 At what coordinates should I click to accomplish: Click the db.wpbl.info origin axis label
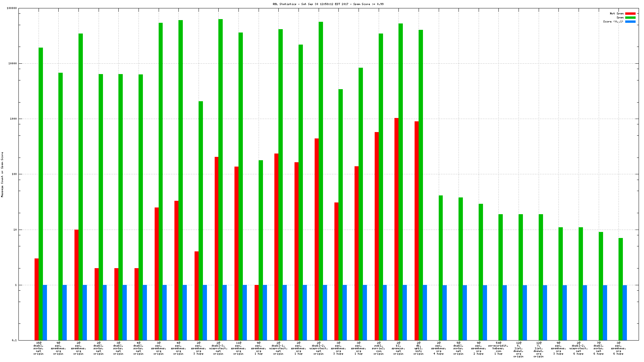coord(418,348)
